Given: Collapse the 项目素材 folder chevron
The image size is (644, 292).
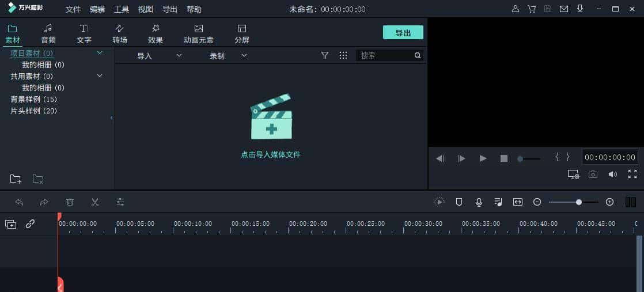Looking at the screenshot, I should tap(100, 52).
